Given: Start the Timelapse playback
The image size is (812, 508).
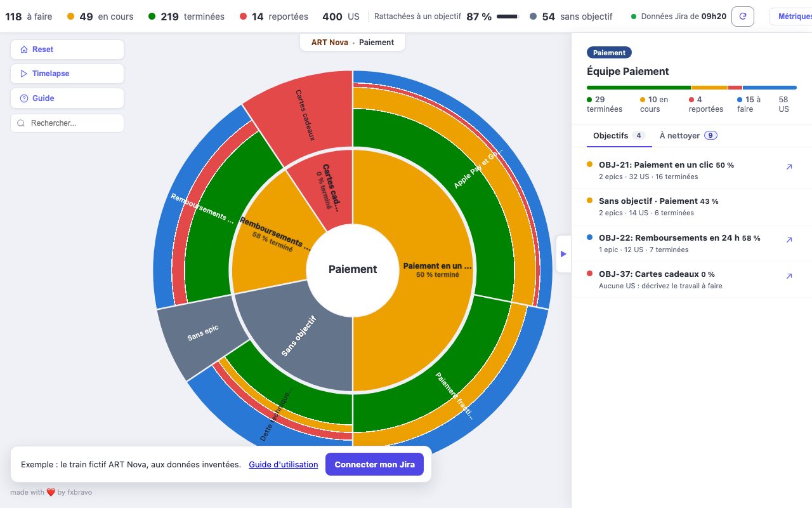Looking at the screenshot, I should pyautogui.click(x=67, y=74).
